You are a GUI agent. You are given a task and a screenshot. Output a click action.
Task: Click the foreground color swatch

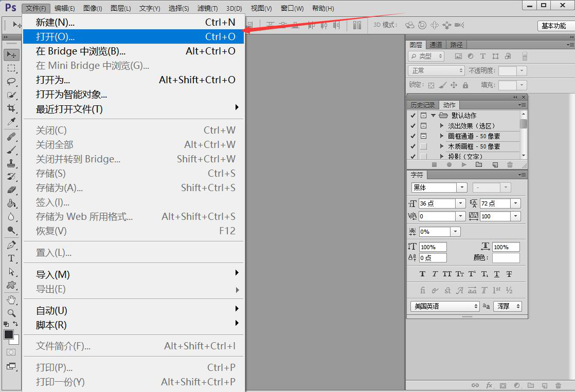(x=8, y=334)
